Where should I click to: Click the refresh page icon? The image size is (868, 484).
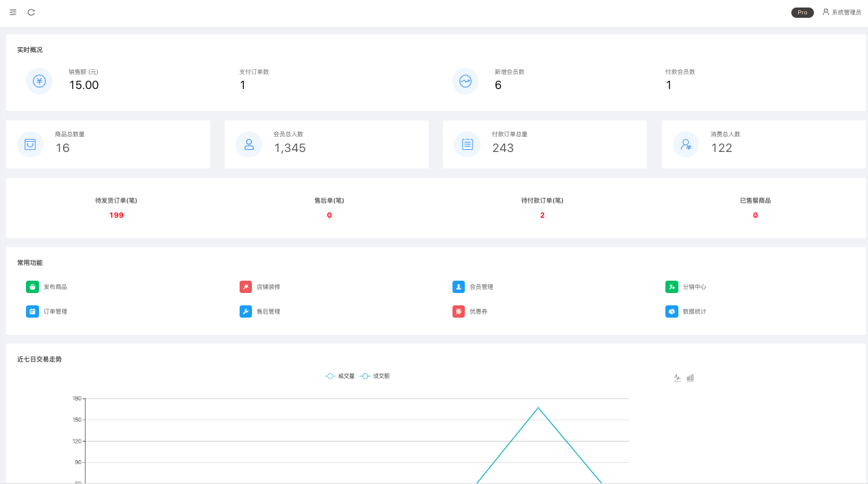tap(31, 12)
